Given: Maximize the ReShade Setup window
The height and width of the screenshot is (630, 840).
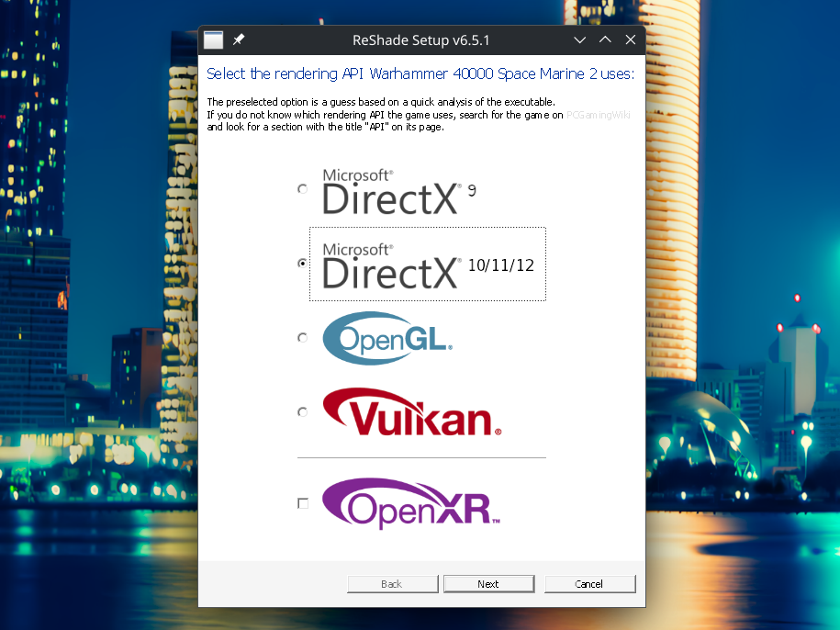Looking at the screenshot, I should pyautogui.click(x=605, y=39).
